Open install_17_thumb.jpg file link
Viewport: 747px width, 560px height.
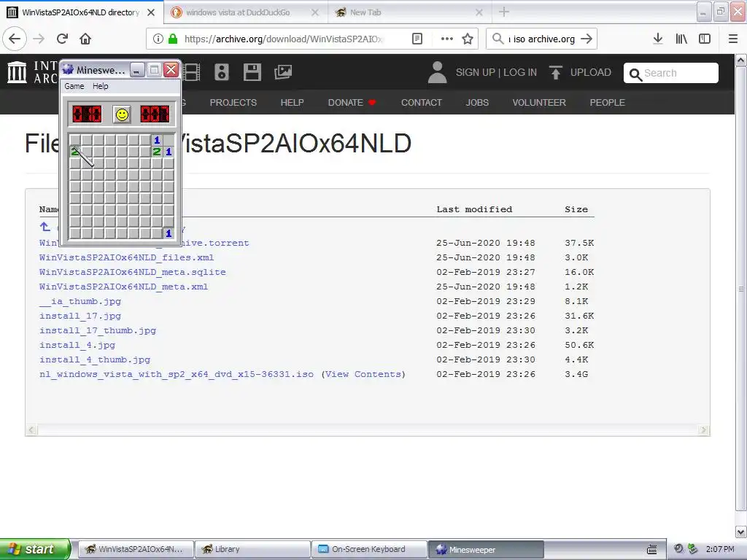tap(98, 330)
